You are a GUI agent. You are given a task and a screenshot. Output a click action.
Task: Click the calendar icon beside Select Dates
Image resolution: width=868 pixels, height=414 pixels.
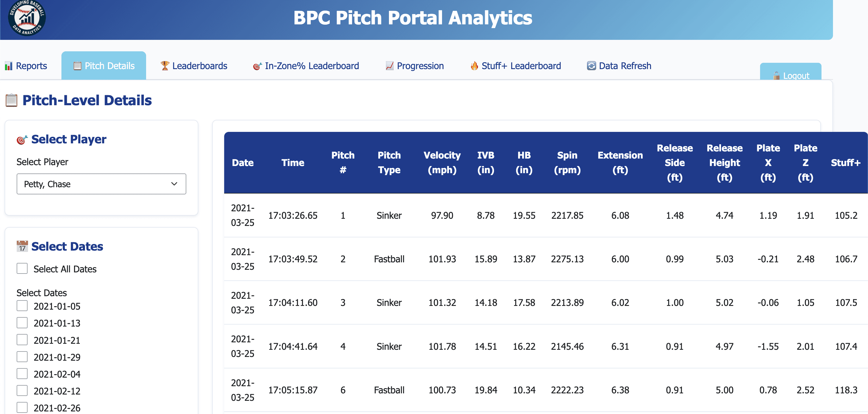(22, 246)
